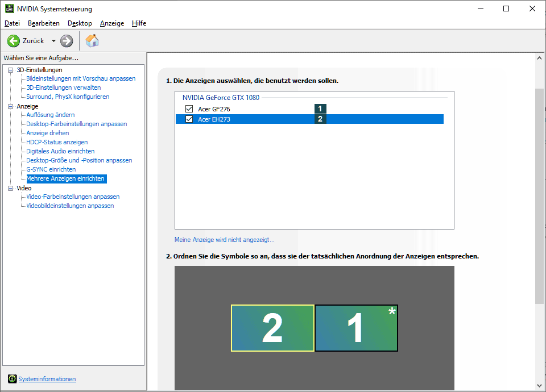The width and height of the screenshot is (546, 392).
Task: Click the Systeminformationen icon at bottom left
Action: click(12, 379)
